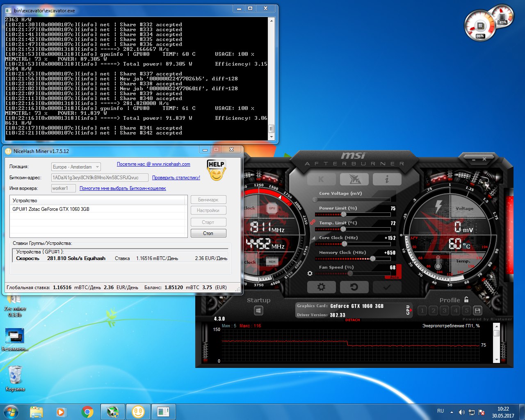This screenshot has height=420, width=525.
Task: Open Google Chrome from taskbar
Action: [87, 412]
